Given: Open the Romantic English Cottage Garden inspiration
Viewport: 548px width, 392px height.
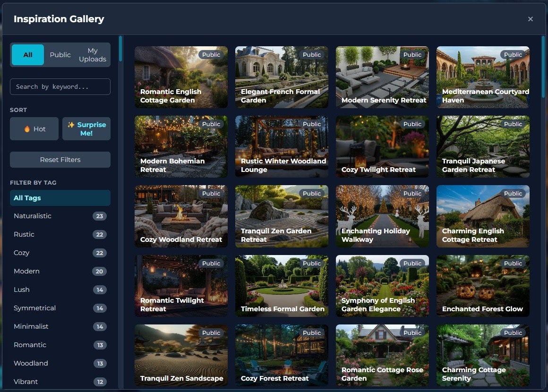Looking at the screenshot, I should coord(181,77).
